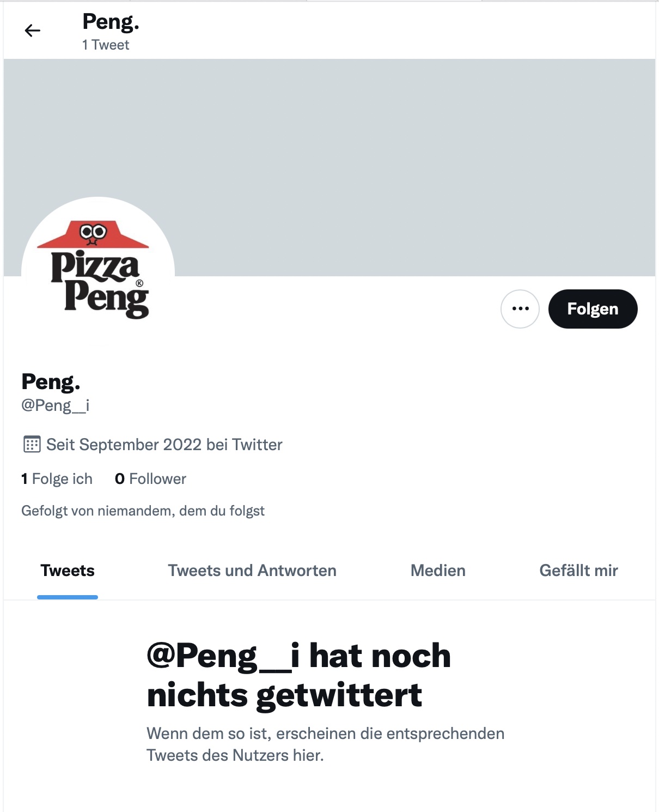Click the 'Wenn dem so ist' description text

pyautogui.click(x=325, y=744)
